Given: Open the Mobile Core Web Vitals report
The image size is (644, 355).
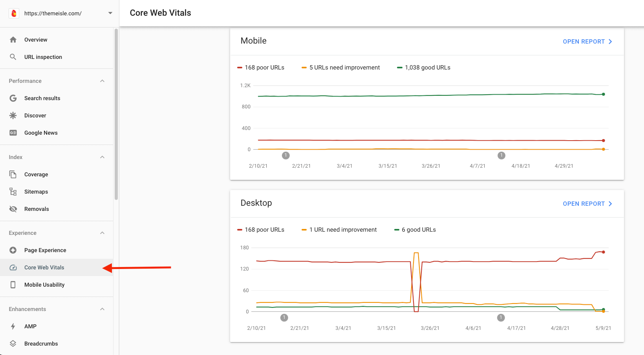Looking at the screenshot, I should point(587,41).
